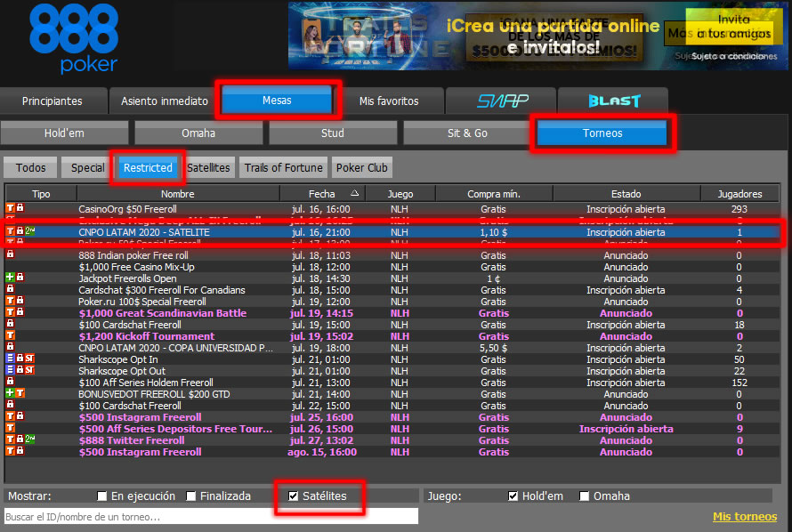Click the T icon on the ago. 15 Instagram Freeroll row
Viewport: 792px width, 532px height.
[x=10, y=451]
